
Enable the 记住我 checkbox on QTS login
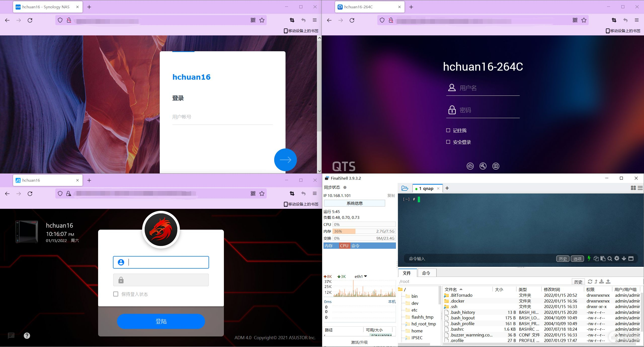pos(448,130)
